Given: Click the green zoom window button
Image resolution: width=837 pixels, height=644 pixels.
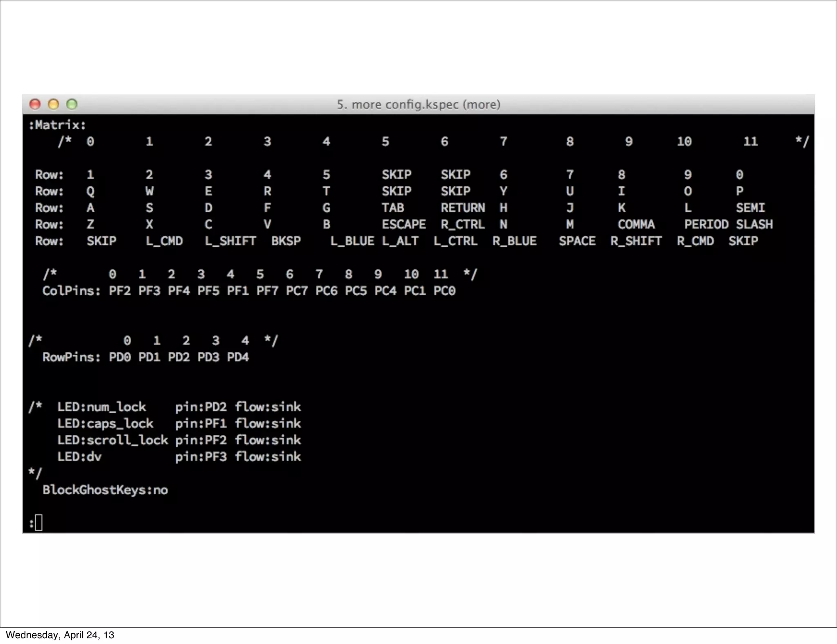Looking at the screenshot, I should 72,104.
